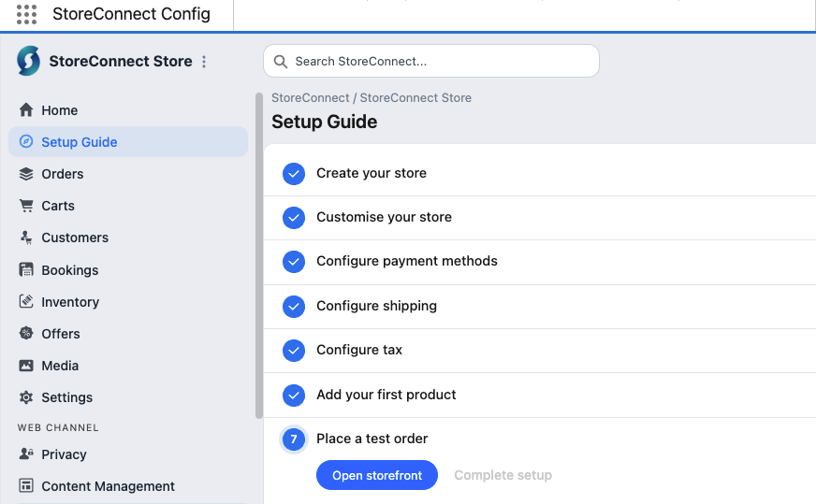Viewport: 816px width, 504px height.
Task: Click the Media picture icon
Action: 26,365
